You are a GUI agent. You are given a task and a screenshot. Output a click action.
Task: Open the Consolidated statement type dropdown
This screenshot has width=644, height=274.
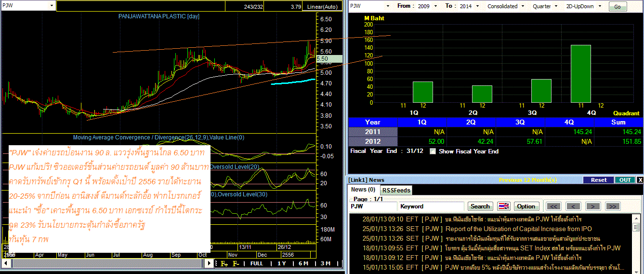(523, 6)
